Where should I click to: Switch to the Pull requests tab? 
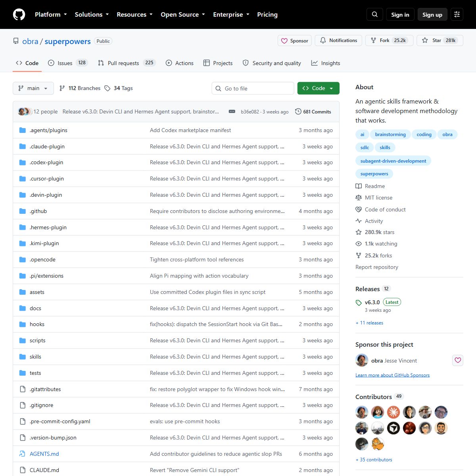tap(127, 63)
